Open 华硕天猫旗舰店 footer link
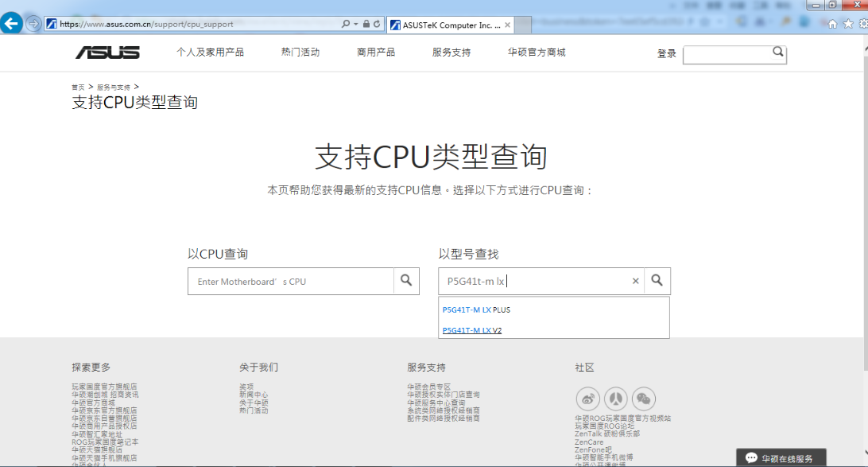Image resolution: width=868 pixels, height=467 pixels. tap(97, 449)
